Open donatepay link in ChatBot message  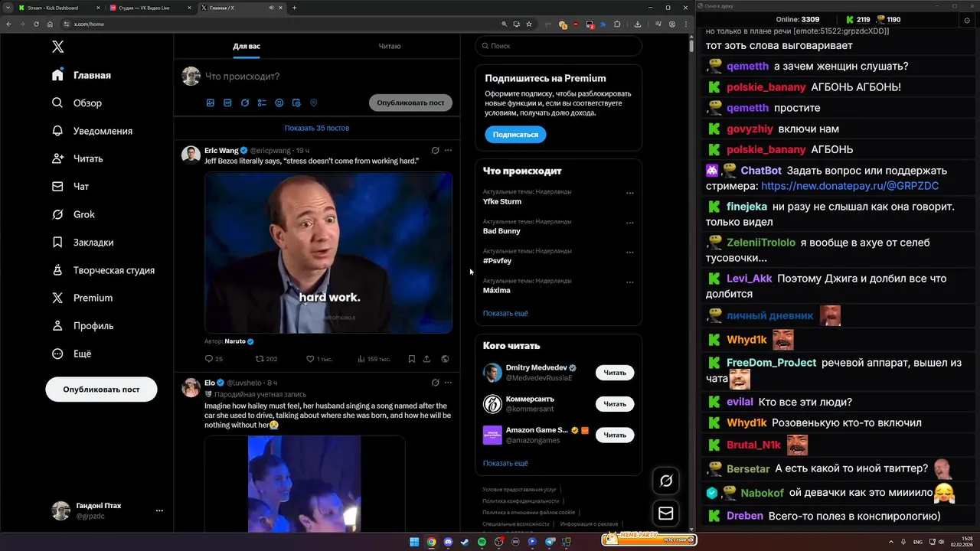pyautogui.click(x=850, y=186)
